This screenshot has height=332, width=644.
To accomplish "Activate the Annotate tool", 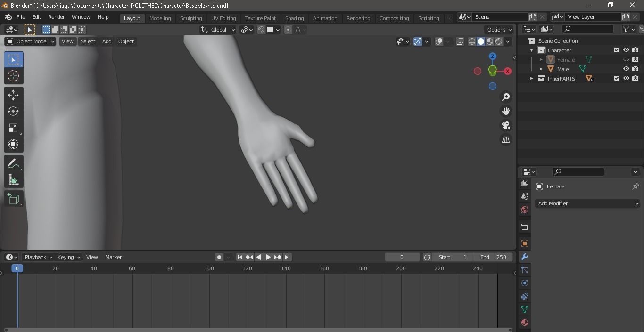I will tap(13, 163).
